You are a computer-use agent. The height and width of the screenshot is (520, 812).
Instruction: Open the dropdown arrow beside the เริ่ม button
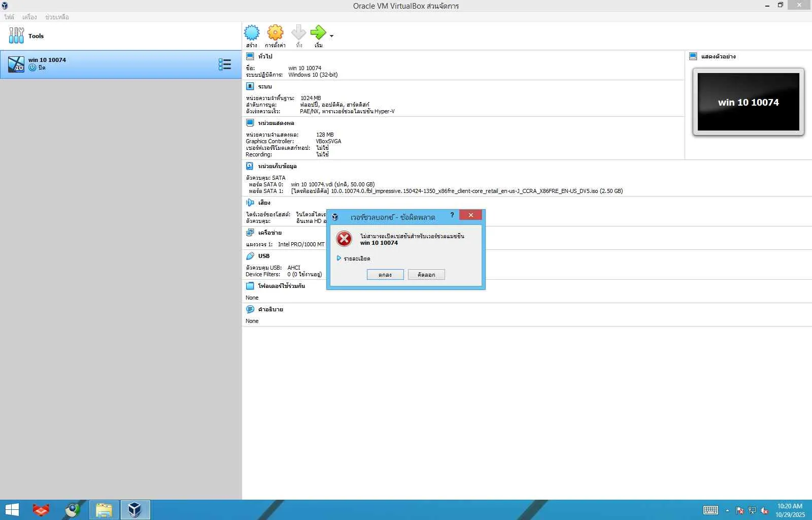[331, 36]
